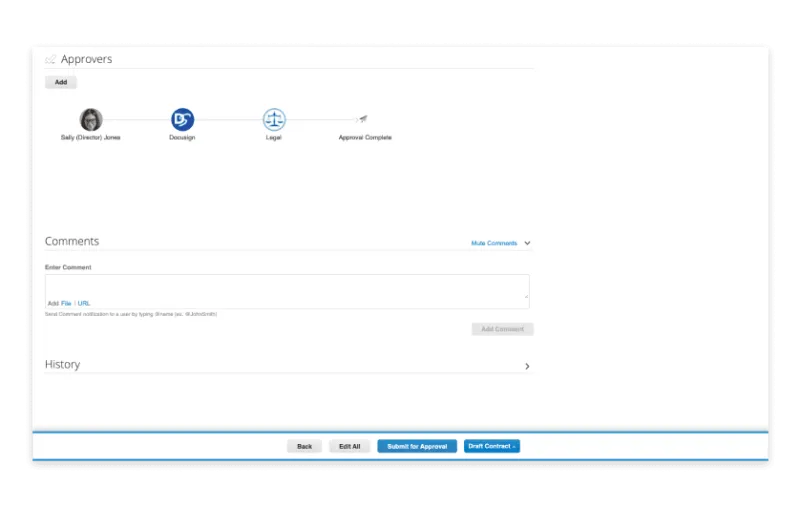Click the Approvers section header icon

tap(51, 59)
